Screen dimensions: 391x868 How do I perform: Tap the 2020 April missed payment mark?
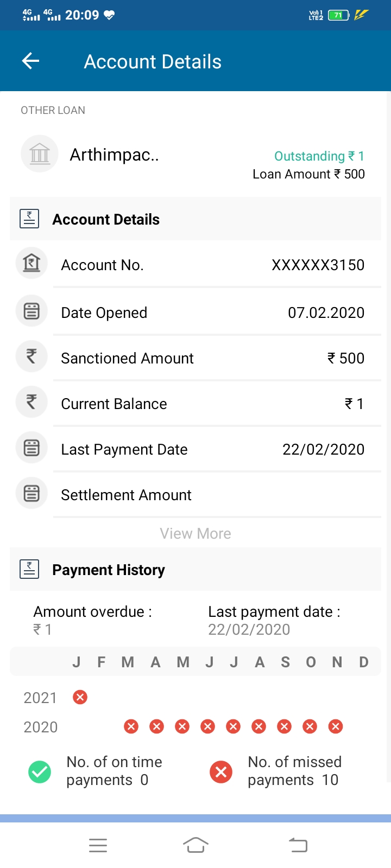click(x=156, y=726)
